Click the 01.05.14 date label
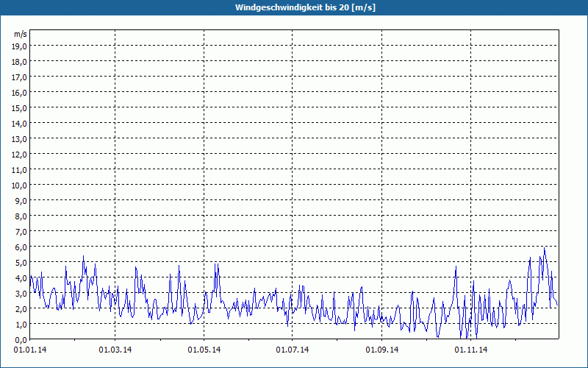Screen dimensions: 588x368 (x=204, y=350)
